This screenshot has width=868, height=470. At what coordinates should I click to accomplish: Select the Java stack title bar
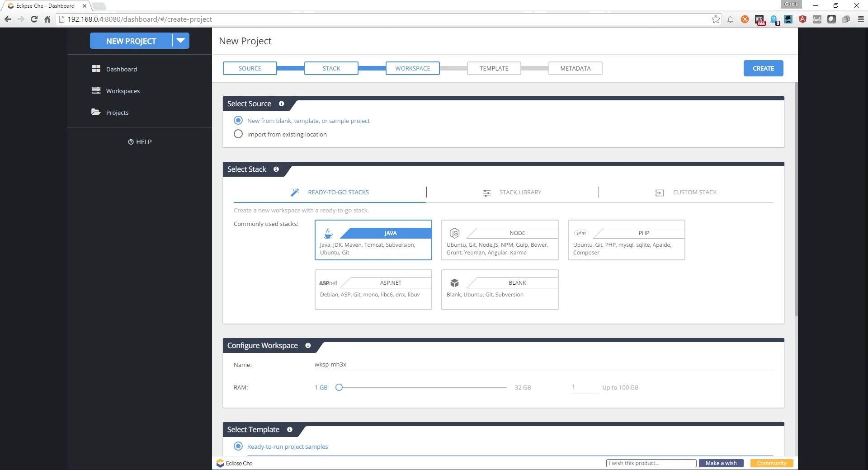(391, 233)
